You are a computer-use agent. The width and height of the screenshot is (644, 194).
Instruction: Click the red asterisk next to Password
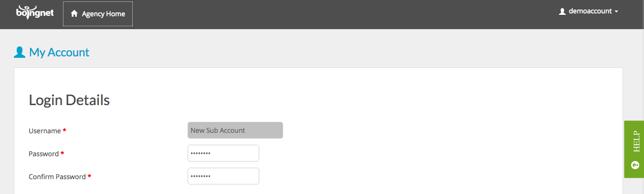[62, 153]
